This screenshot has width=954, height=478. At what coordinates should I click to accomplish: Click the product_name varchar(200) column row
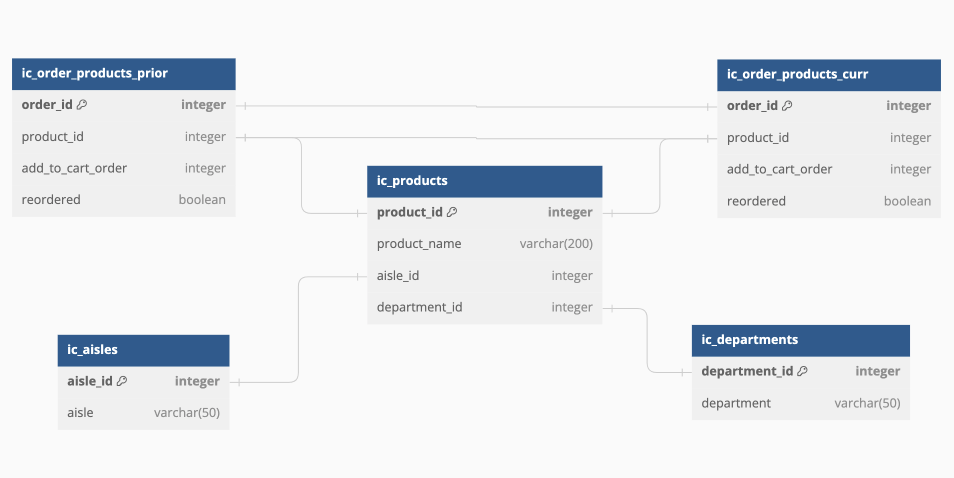[484, 244]
